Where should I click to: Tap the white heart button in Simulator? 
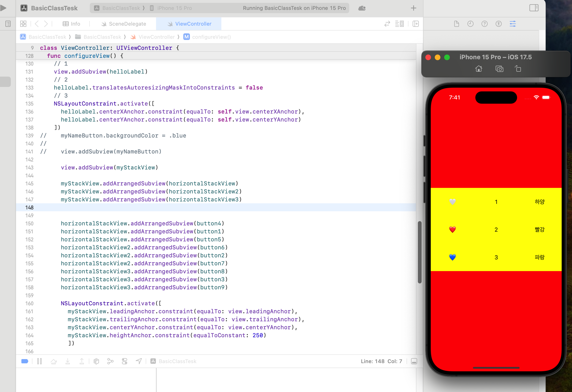tap(452, 202)
